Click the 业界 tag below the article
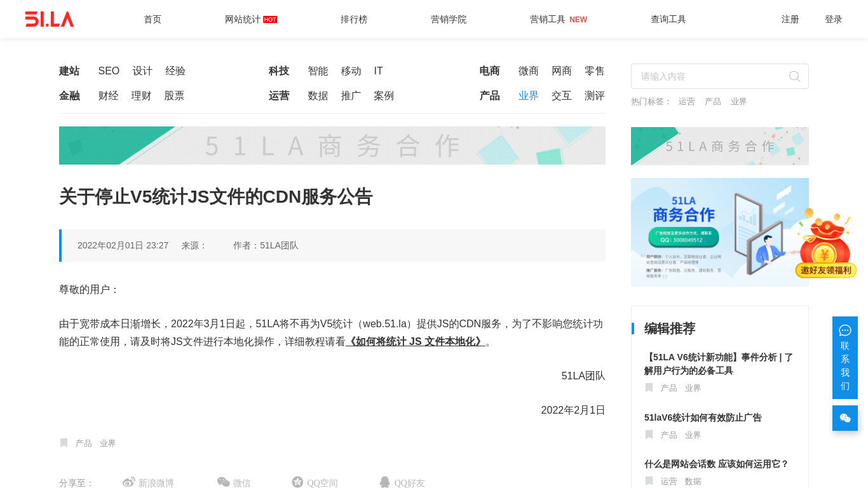Viewport: 868px width, 488px height. 108,444
